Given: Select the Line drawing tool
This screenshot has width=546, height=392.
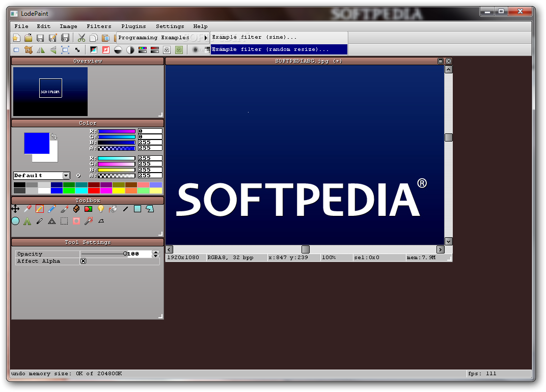Looking at the screenshot, I should coord(125,209).
